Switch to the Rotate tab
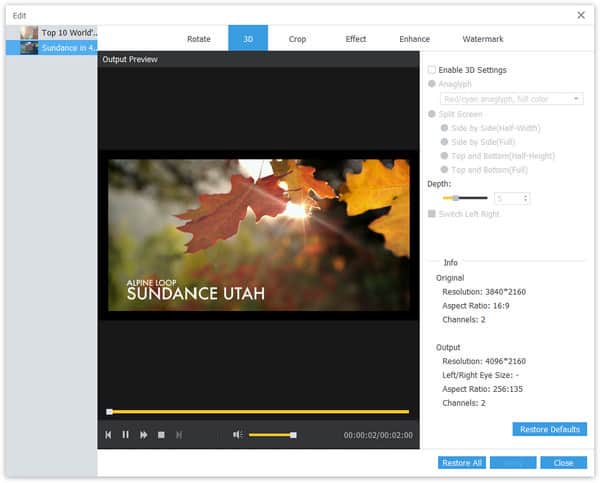 pos(199,39)
